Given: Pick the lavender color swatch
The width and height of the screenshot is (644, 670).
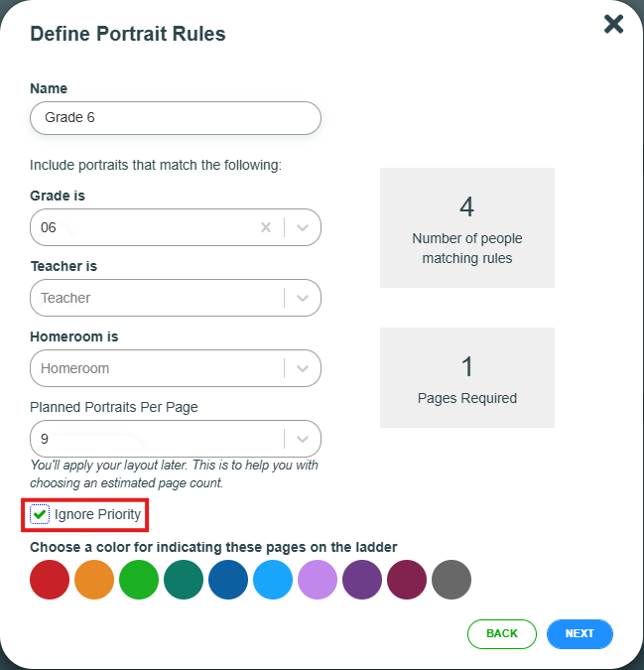Looking at the screenshot, I should coord(318,580).
